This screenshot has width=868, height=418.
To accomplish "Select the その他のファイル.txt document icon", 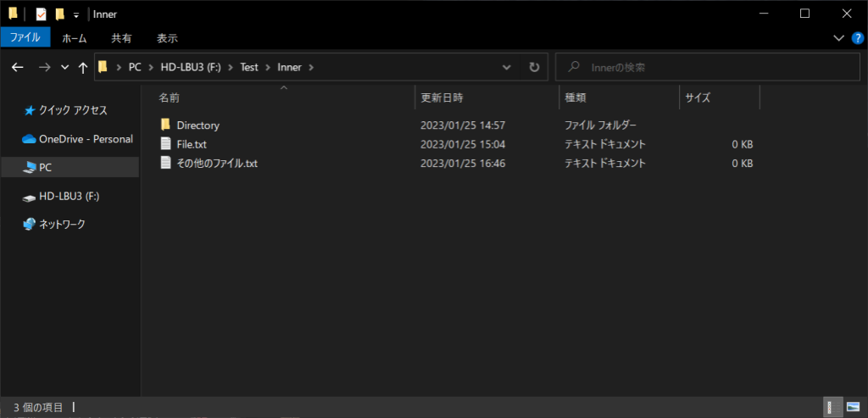I will (165, 163).
